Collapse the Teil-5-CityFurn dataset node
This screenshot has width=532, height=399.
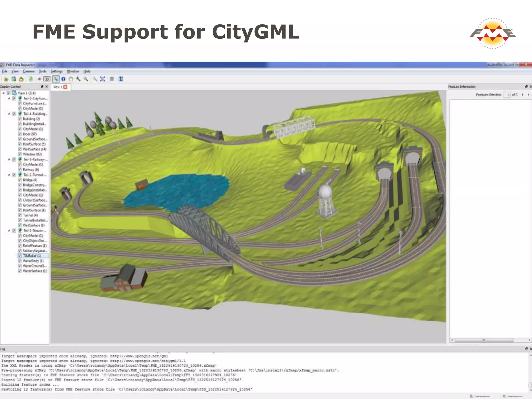point(9,98)
